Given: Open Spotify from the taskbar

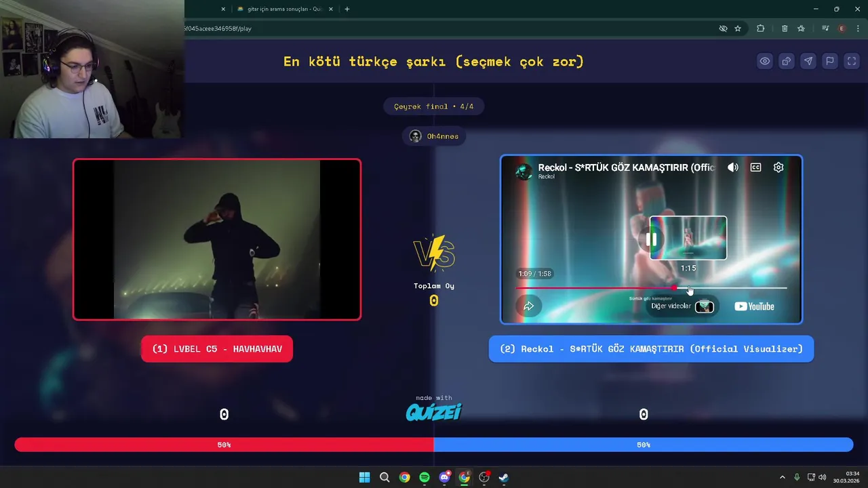Looking at the screenshot, I should (x=425, y=477).
